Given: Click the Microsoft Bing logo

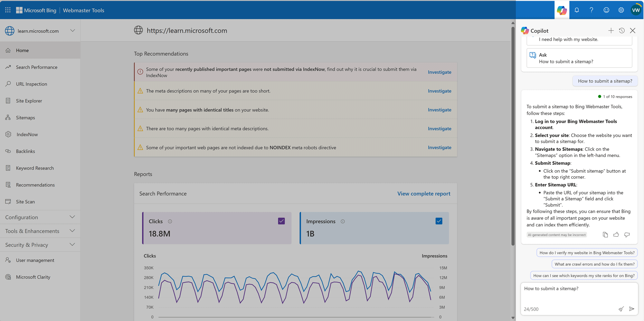Looking at the screenshot, I should [x=36, y=10].
